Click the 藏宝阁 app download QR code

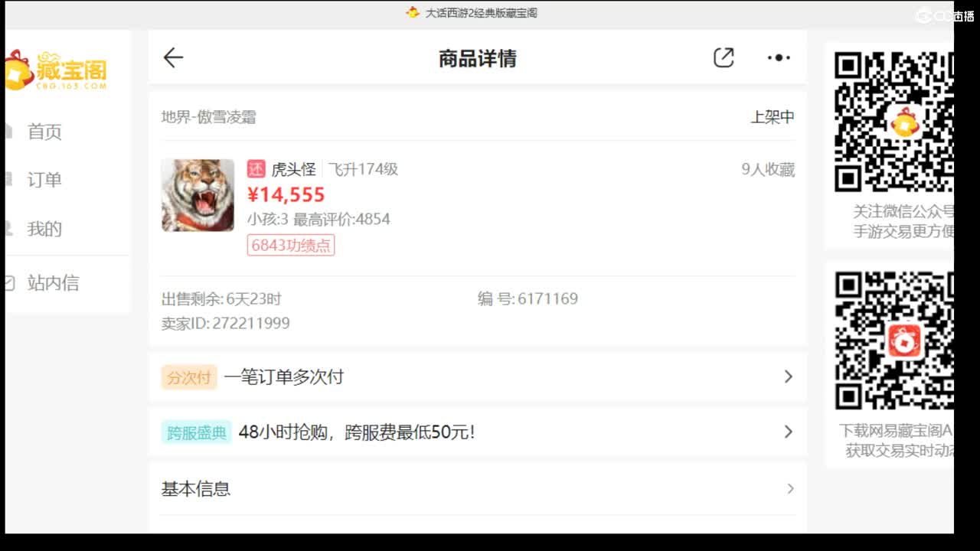tap(894, 341)
